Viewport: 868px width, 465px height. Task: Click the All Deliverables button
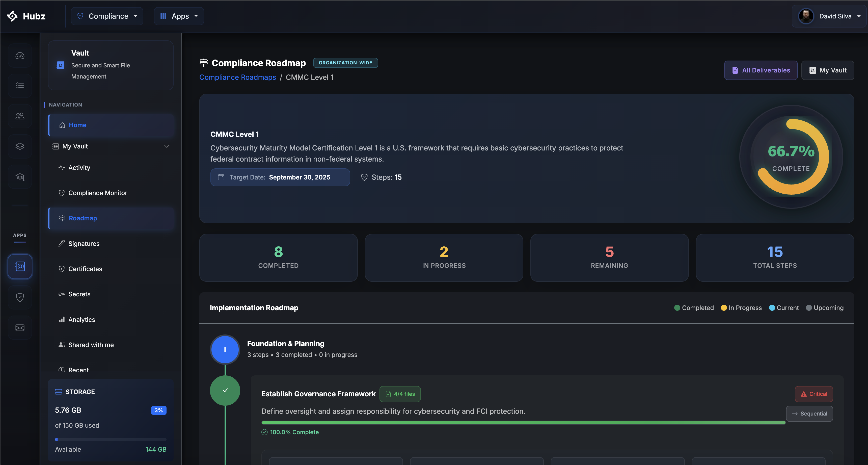[x=761, y=70]
